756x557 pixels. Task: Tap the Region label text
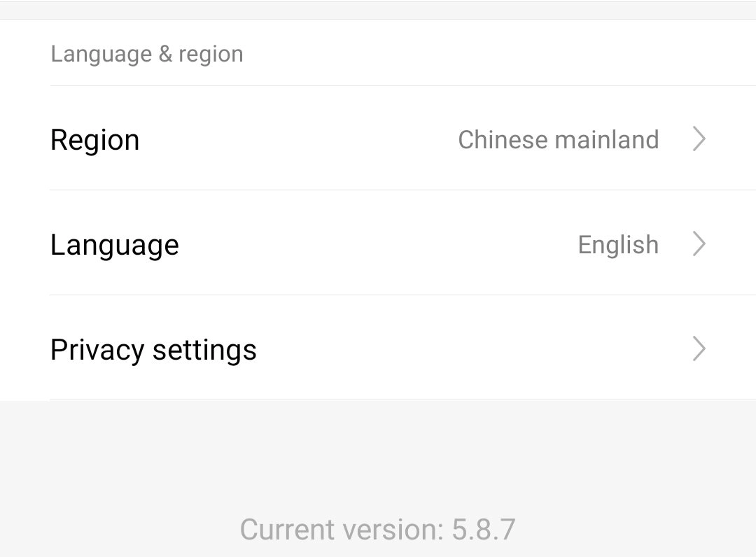click(x=94, y=140)
